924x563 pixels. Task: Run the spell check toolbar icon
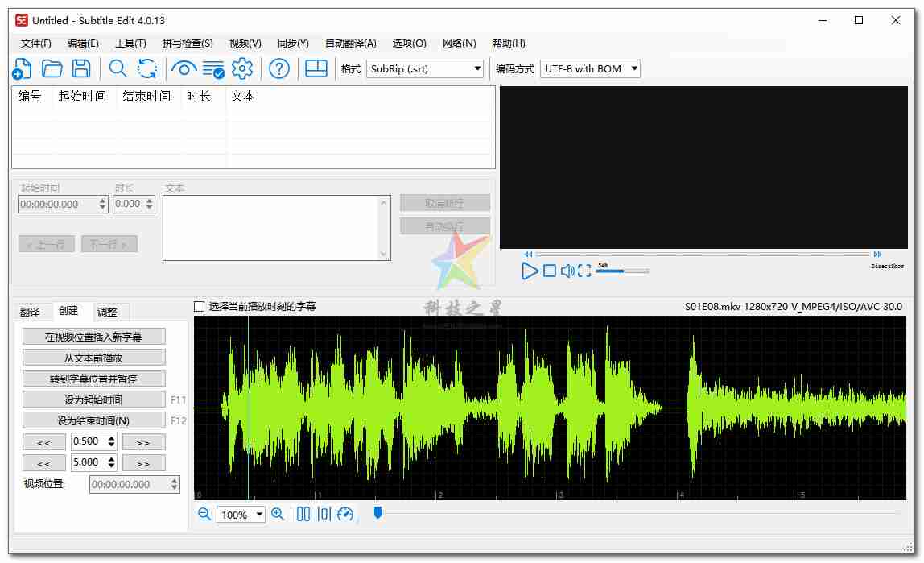212,68
